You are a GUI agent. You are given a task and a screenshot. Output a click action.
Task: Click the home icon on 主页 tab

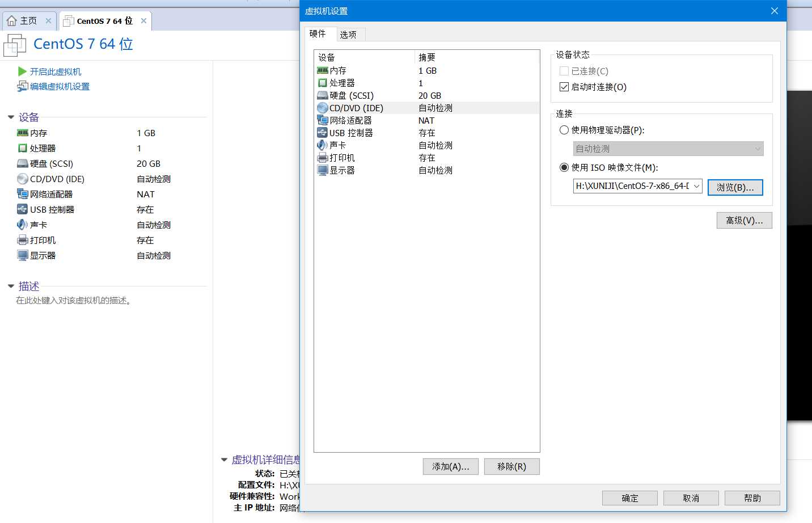(x=11, y=21)
